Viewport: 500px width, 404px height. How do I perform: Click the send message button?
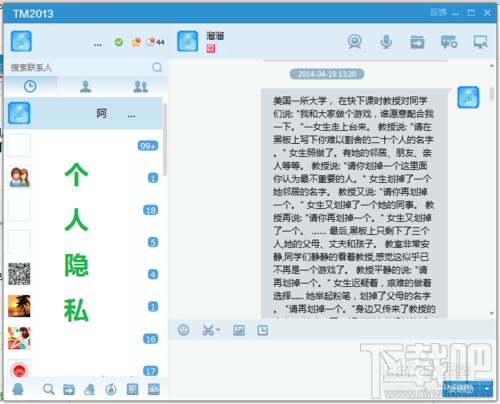pos(462,388)
